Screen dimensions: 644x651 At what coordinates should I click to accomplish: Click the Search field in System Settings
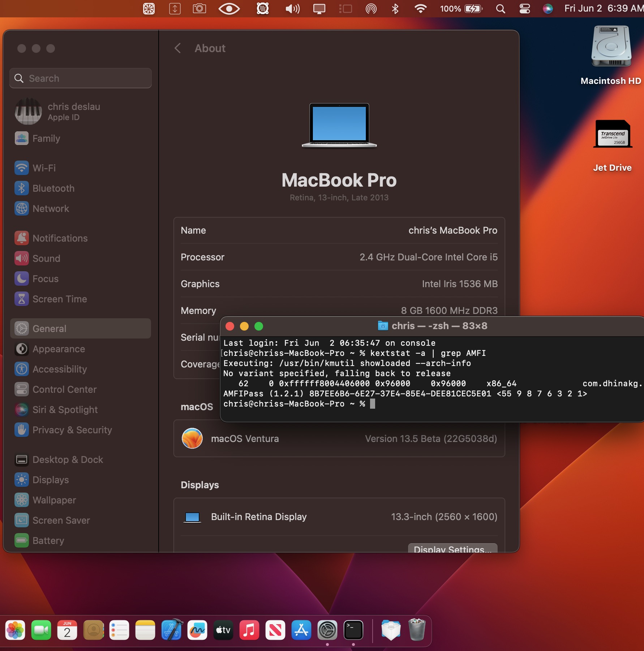coord(81,78)
